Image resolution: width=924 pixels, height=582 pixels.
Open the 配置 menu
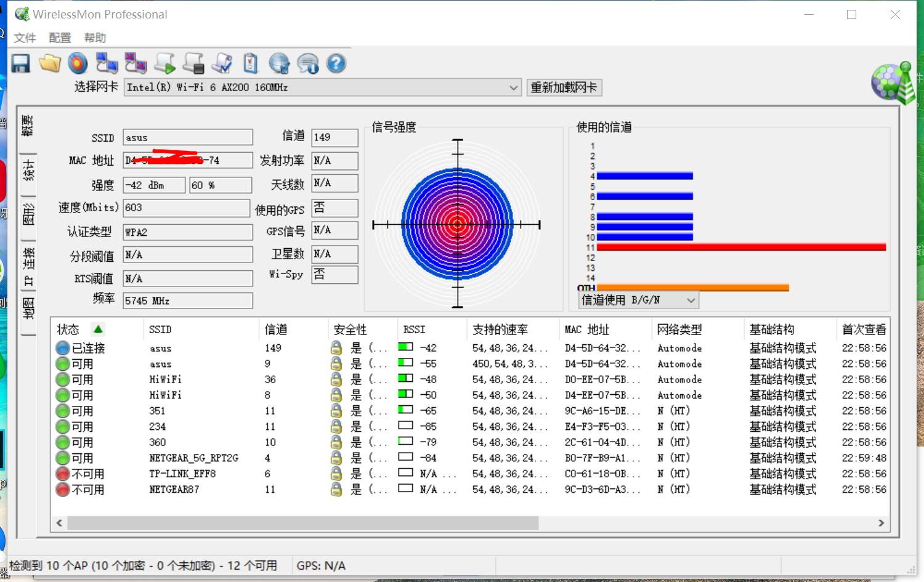[x=60, y=38]
